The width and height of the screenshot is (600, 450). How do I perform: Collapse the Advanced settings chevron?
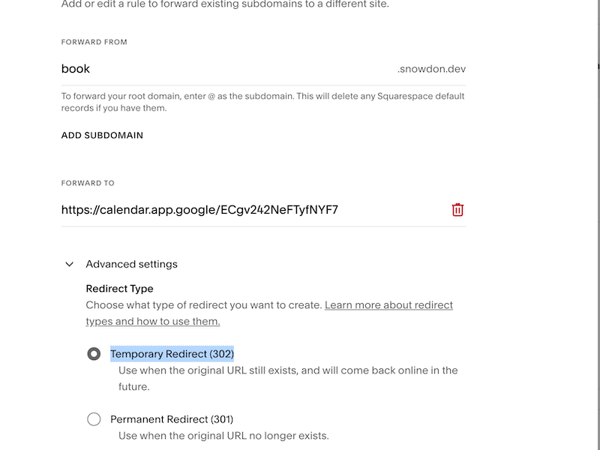pyautogui.click(x=69, y=265)
